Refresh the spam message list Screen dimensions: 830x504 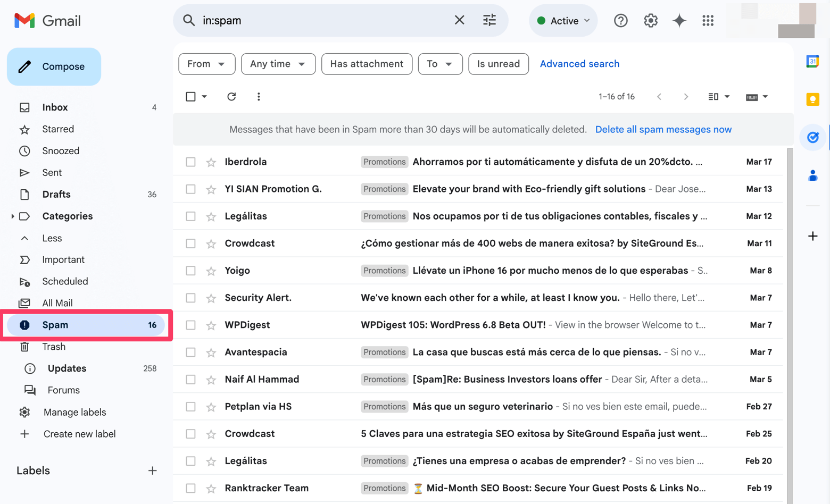click(x=231, y=97)
